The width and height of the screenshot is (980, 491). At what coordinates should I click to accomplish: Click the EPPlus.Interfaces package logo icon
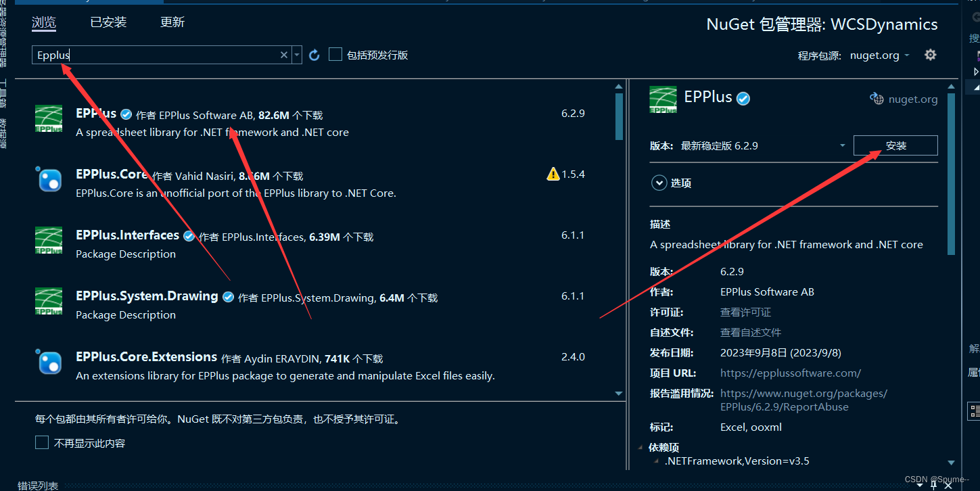click(49, 240)
